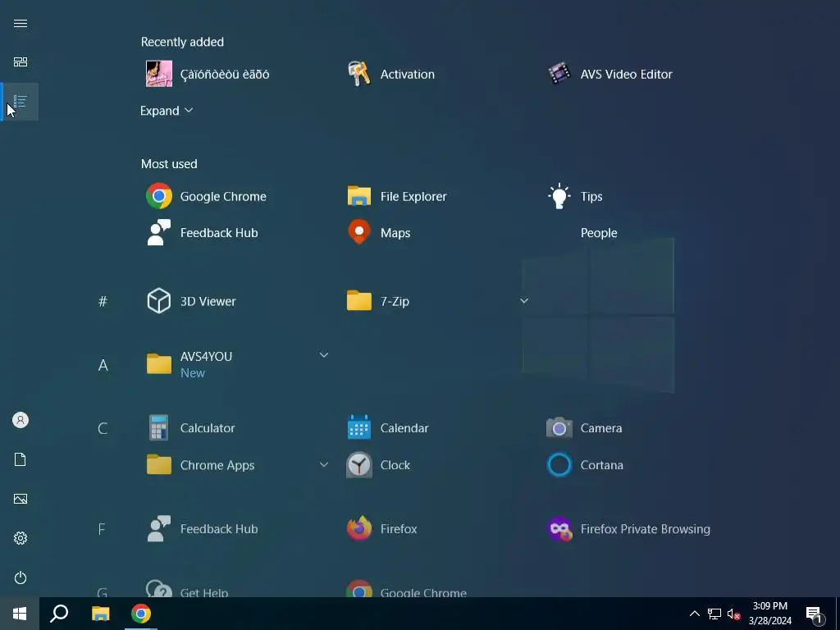Launch Cortana
The height and width of the screenshot is (630, 840).
click(x=585, y=465)
